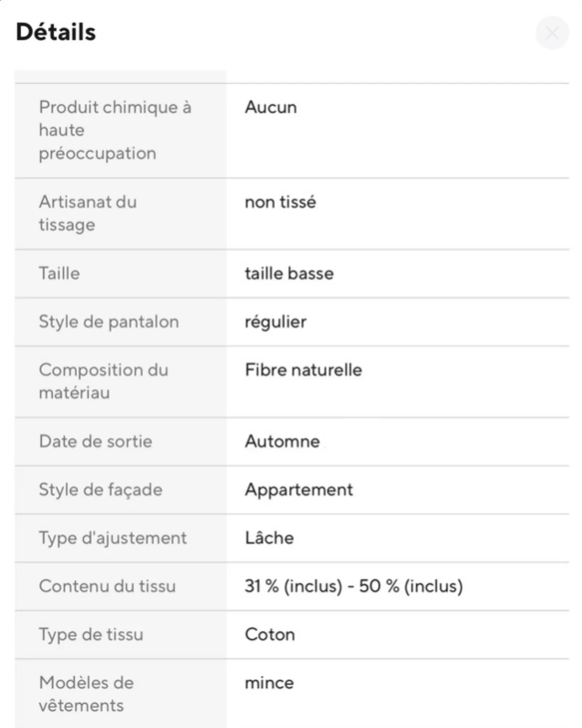Select the Produit chimique à haute préoccupation label
This screenshot has height=728, width=582.
point(115,130)
